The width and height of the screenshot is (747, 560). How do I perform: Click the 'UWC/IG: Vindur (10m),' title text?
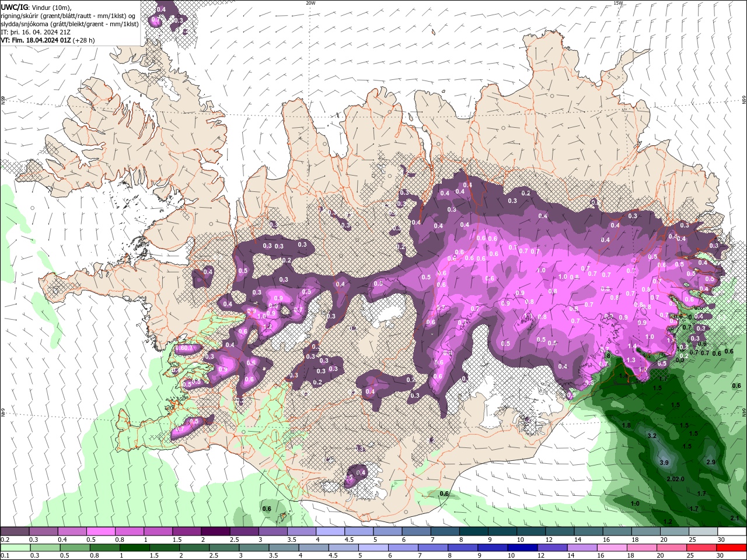point(35,7)
